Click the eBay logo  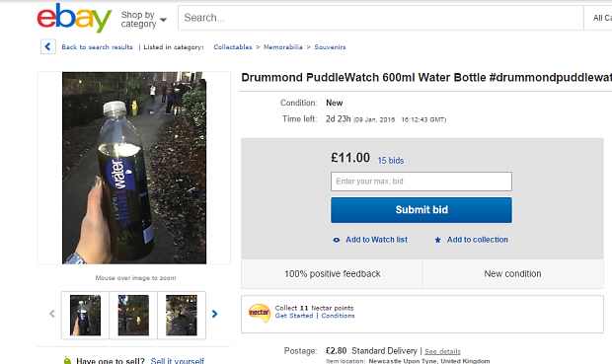coord(74,18)
